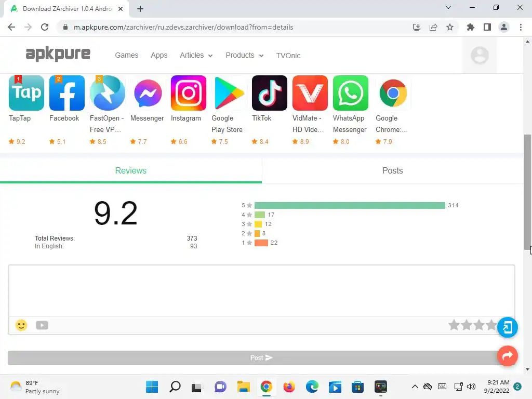Click the share page icon in address bar

[433, 27]
